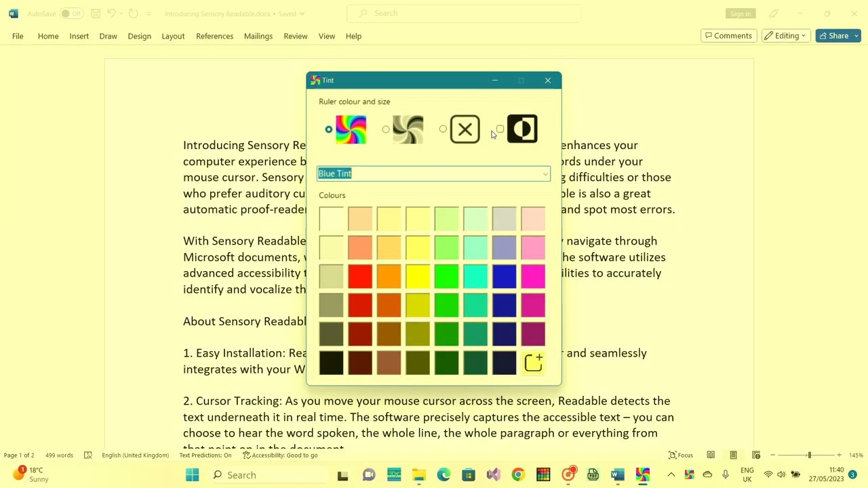868x488 pixels.
Task: Open the Chat icon on the taskbar
Action: click(x=369, y=475)
